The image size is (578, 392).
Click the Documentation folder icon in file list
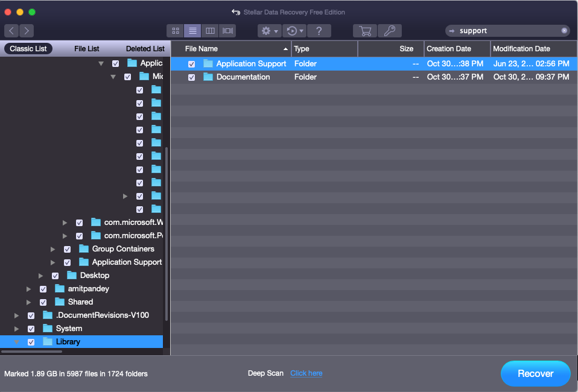(x=208, y=77)
